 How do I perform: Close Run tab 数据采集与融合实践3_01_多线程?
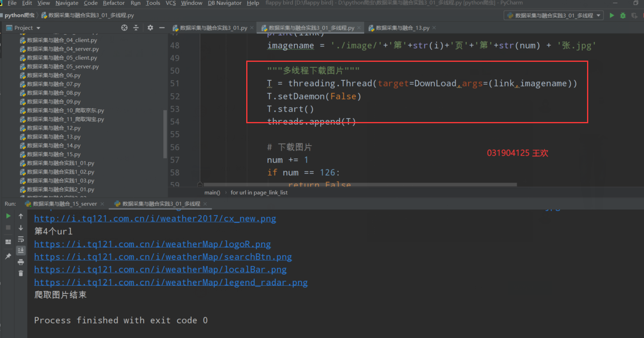[205, 204]
